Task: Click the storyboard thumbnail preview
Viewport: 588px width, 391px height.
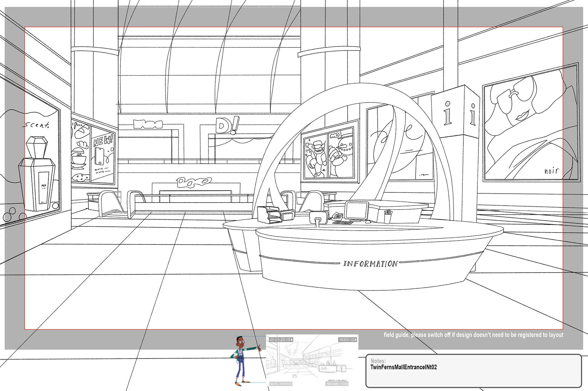Action: pyautogui.click(x=312, y=361)
